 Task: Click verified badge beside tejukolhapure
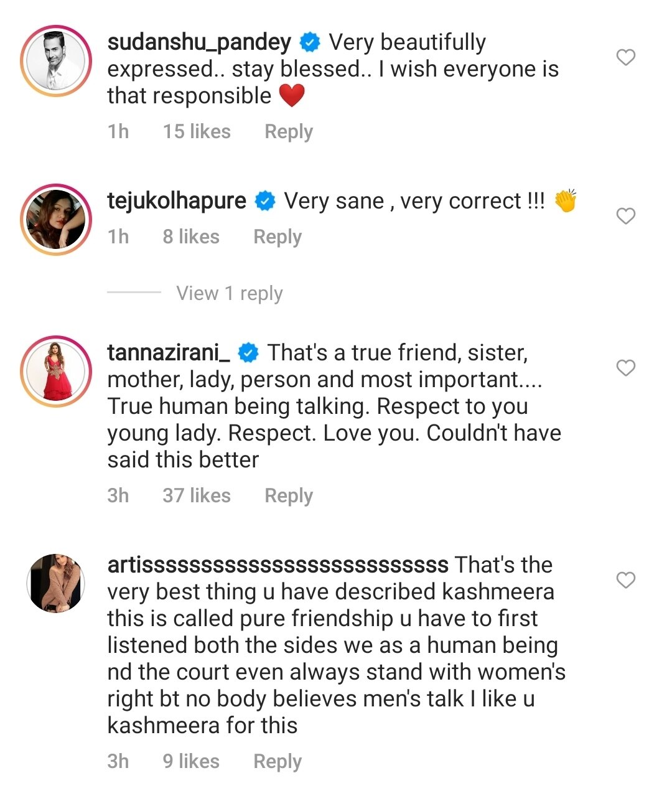point(266,201)
